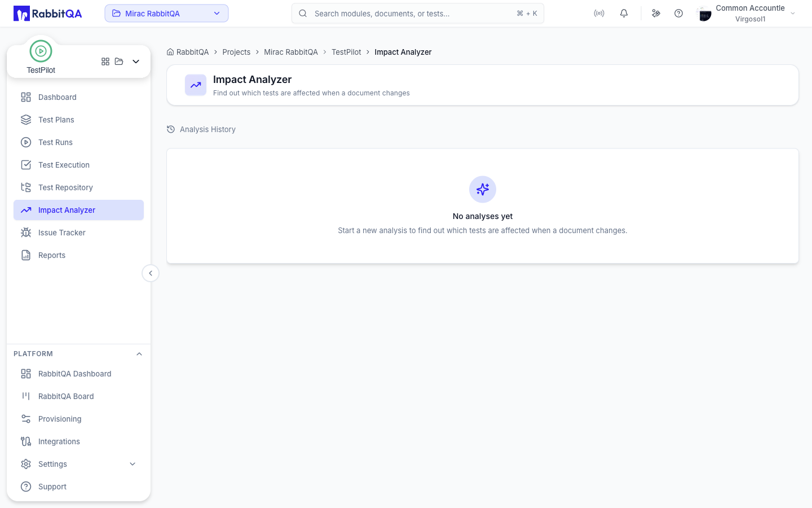Viewport: 812px width, 508px height.
Task: Click TestPilot breadcrumb
Action: click(346, 52)
